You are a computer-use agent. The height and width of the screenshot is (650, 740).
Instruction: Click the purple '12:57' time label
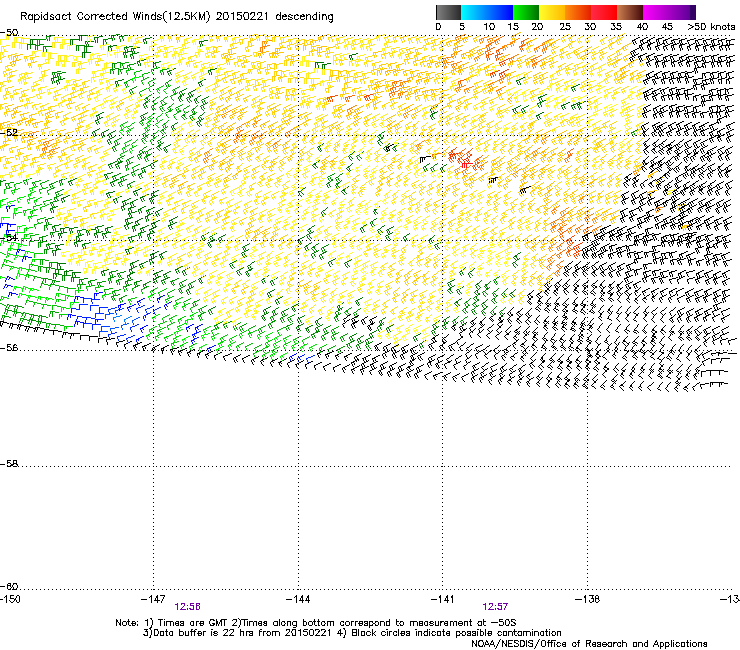pos(495,607)
